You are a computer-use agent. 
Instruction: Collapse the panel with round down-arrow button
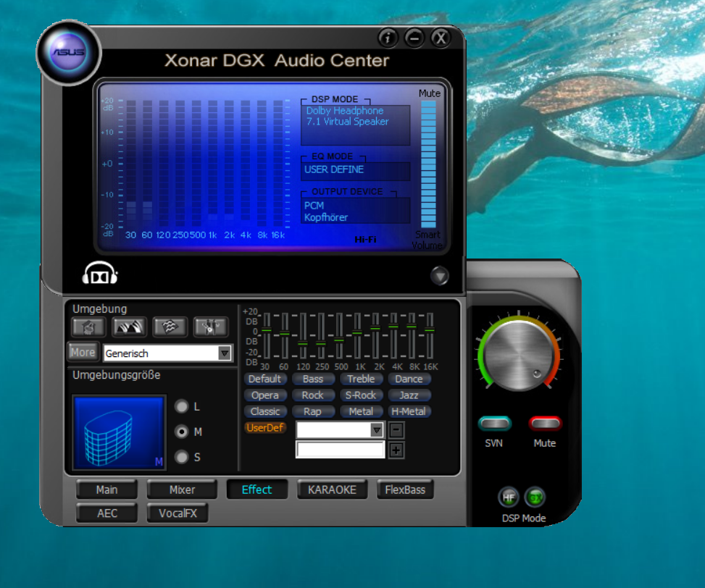(x=439, y=276)
